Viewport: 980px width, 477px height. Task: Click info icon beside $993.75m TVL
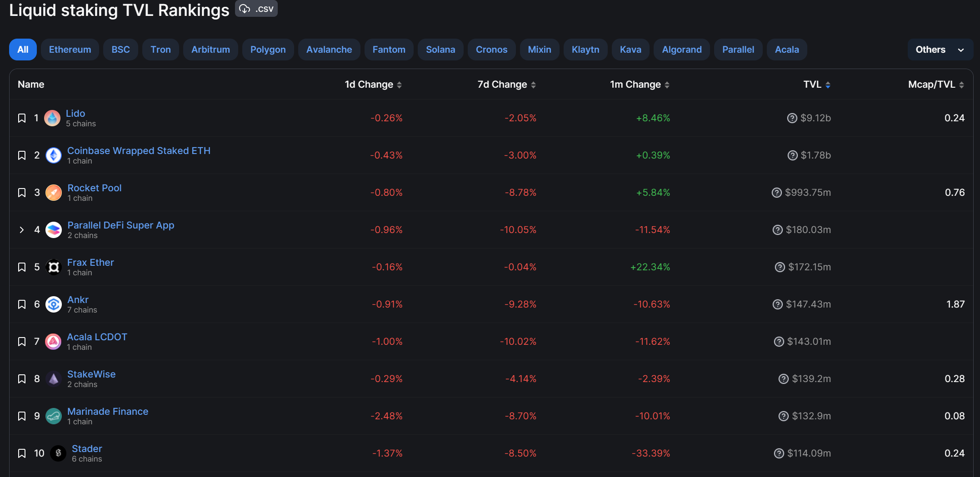[x=777, y=193]
